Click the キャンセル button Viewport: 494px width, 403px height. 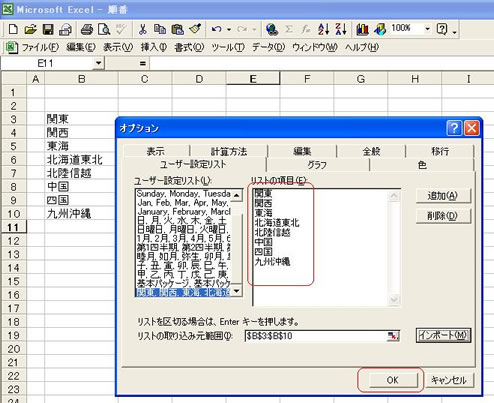point(449,380)
